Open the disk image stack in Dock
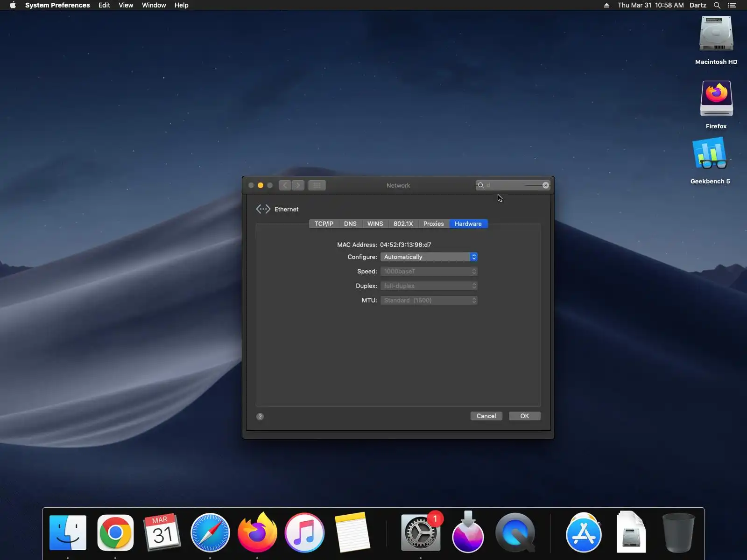 click(x=631, y=532)
